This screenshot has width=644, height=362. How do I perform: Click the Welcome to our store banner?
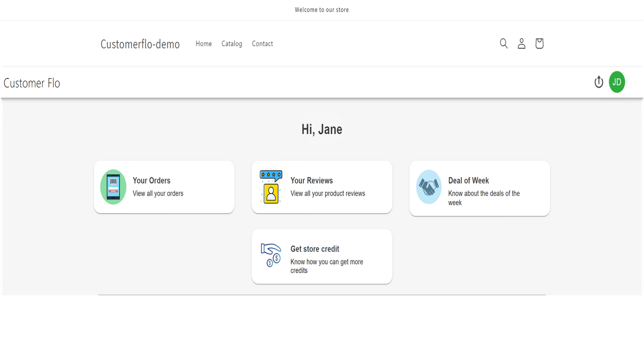coord(321,10)
